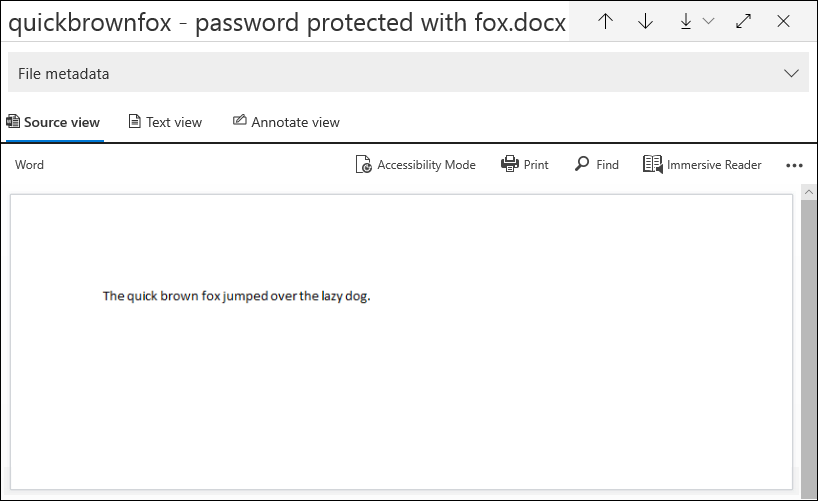818x501 pixels.
Task: Switch to the Text view tab
Action: [165, 122]
